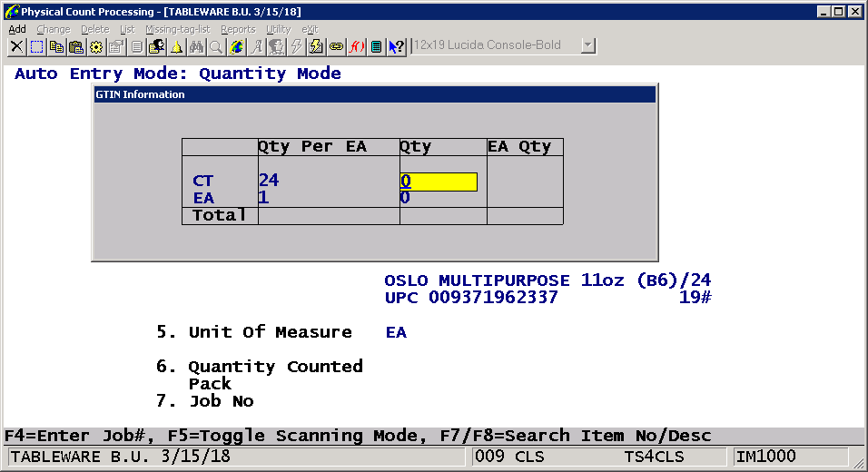Click the dashed selection rectangle icon
Viewport: 868px width, 472px height.
(36, 47)
